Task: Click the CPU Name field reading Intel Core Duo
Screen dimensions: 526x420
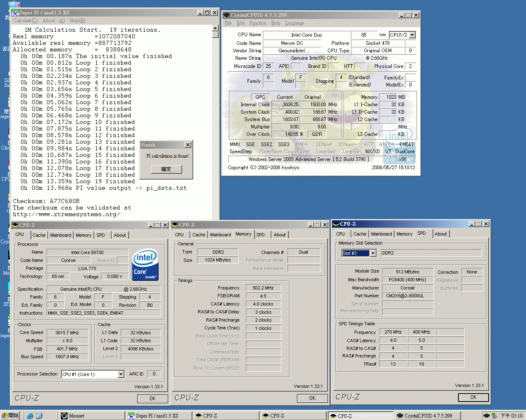Action: click(x=306, y=35)
